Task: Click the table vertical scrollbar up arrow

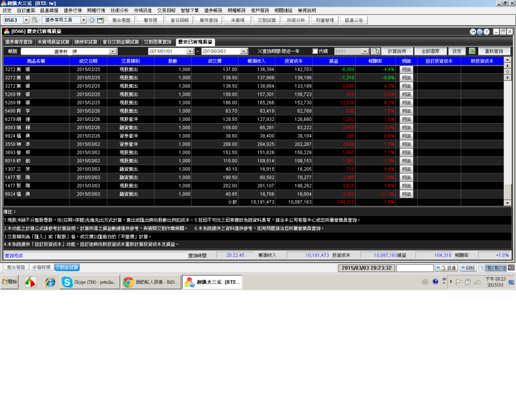Action: [x=507, y=60]
